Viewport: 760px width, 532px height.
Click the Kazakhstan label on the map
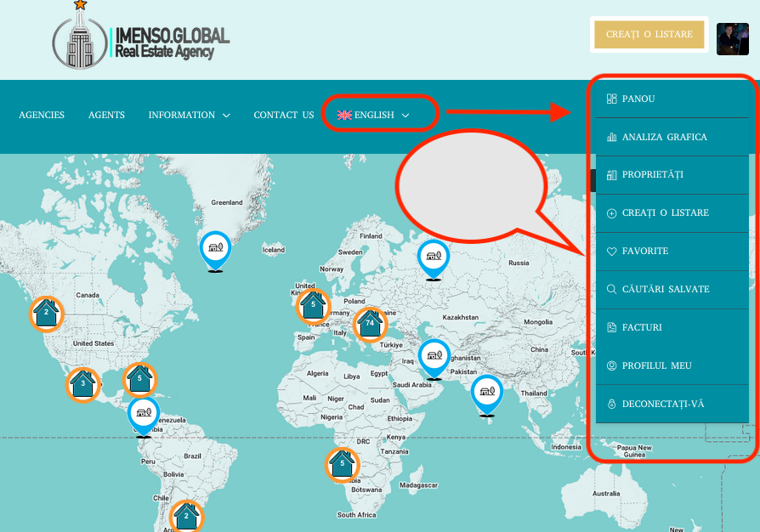pos(461,317)
